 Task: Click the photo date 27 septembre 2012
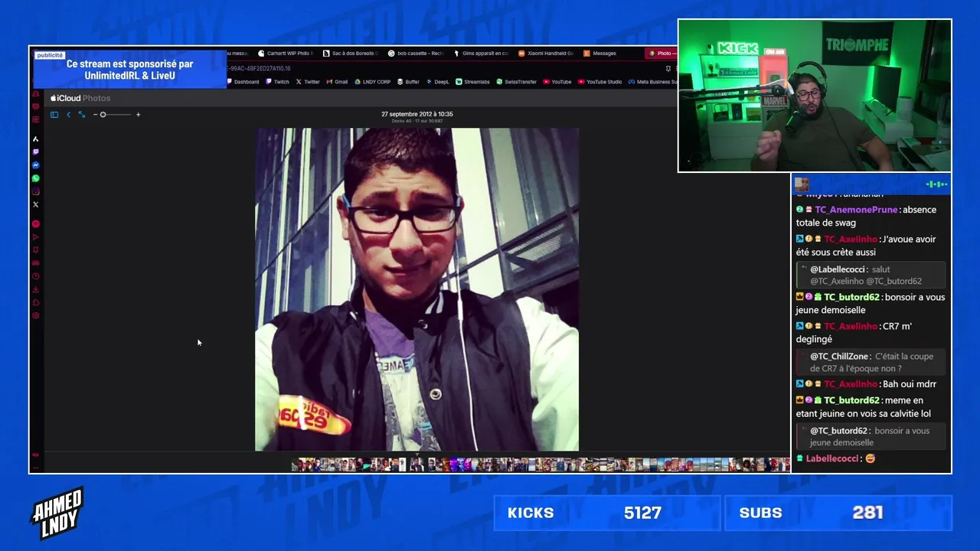click(x=417, y=114)
